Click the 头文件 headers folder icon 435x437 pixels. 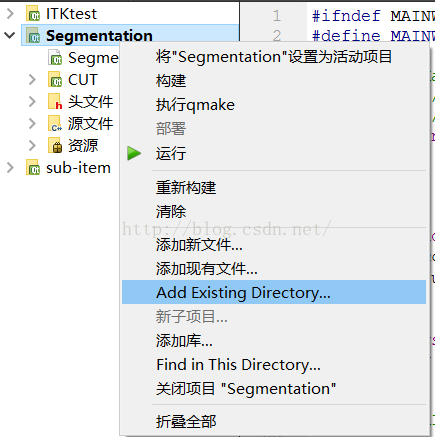coord(55,101)
